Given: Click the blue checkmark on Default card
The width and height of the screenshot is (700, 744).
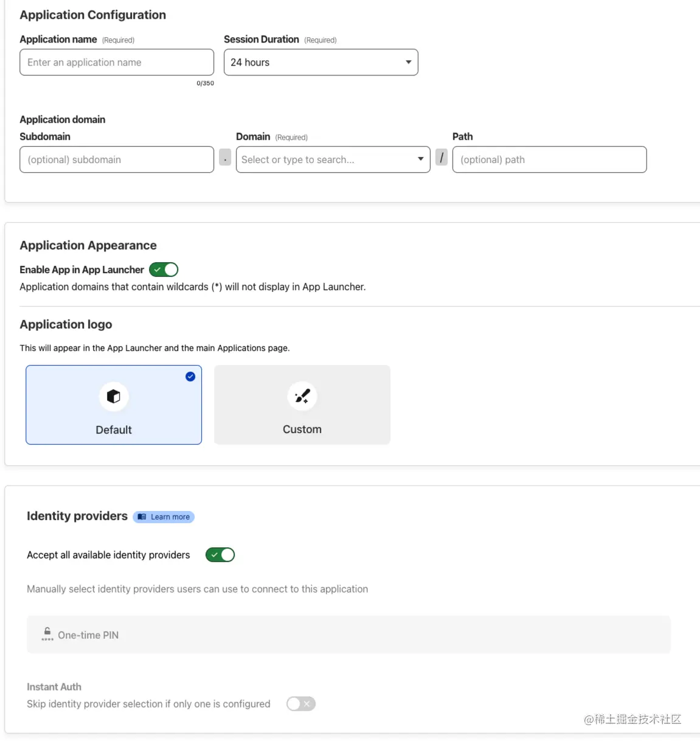Looking at the screenshot, I should (x=190, y=377).
